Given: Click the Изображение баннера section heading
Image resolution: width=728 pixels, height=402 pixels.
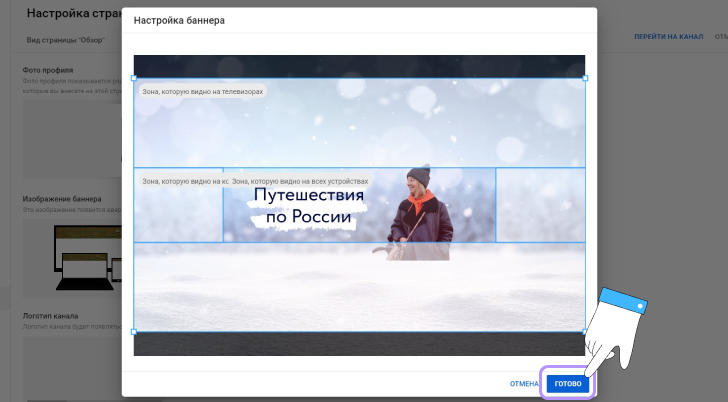Looking at the screenshot, I should tap(62, 198).
